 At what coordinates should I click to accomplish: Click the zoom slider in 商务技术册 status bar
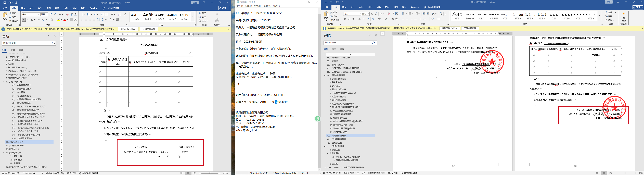coord(210,173)
